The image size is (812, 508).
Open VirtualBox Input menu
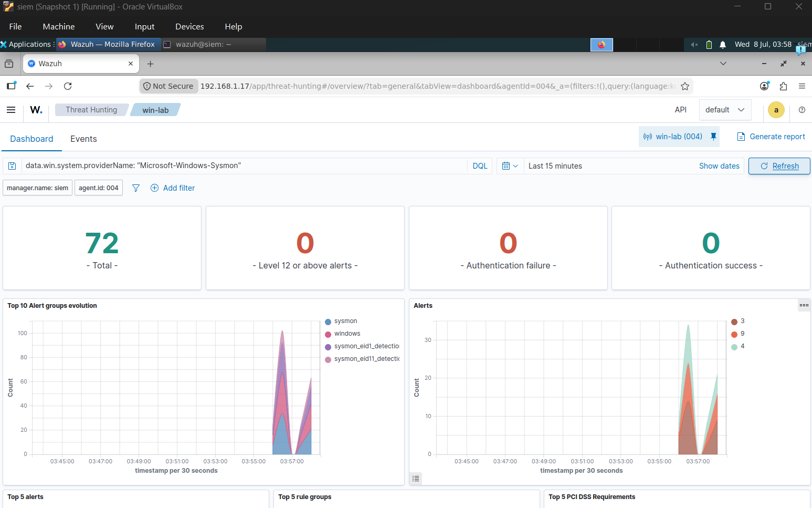[144, 26]
